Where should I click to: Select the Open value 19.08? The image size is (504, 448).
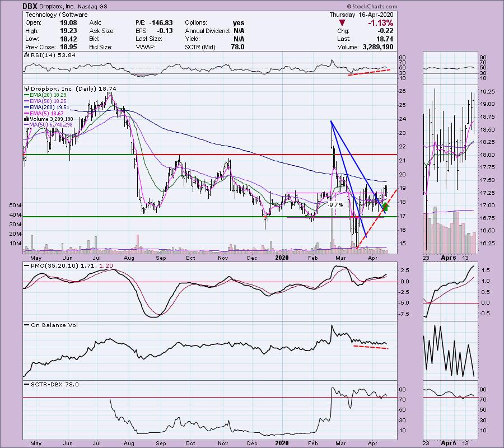pyautogui.click(x=68, y=23)
